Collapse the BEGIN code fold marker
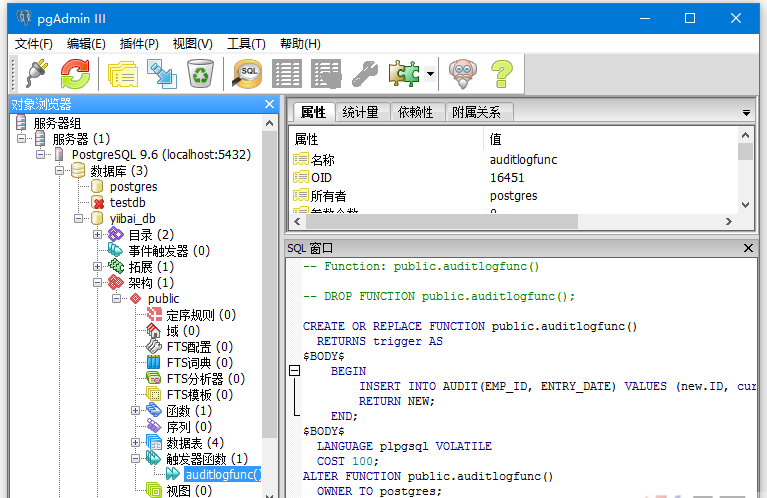 point(294,371)
